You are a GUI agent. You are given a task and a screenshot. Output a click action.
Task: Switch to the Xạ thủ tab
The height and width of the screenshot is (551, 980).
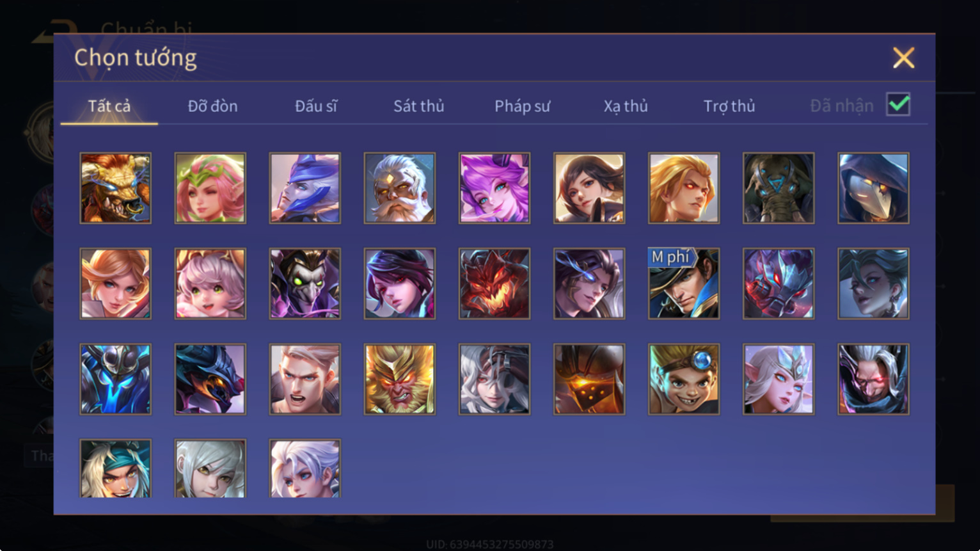(x=626, y=106)
